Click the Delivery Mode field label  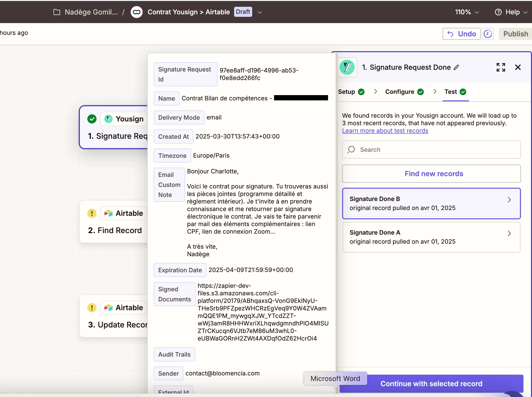[179, 117]
